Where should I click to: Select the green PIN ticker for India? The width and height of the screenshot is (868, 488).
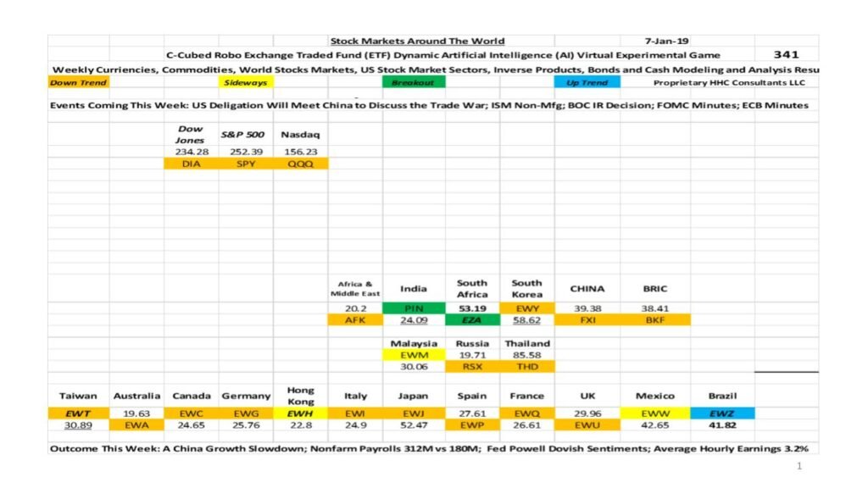coord(414,309)
